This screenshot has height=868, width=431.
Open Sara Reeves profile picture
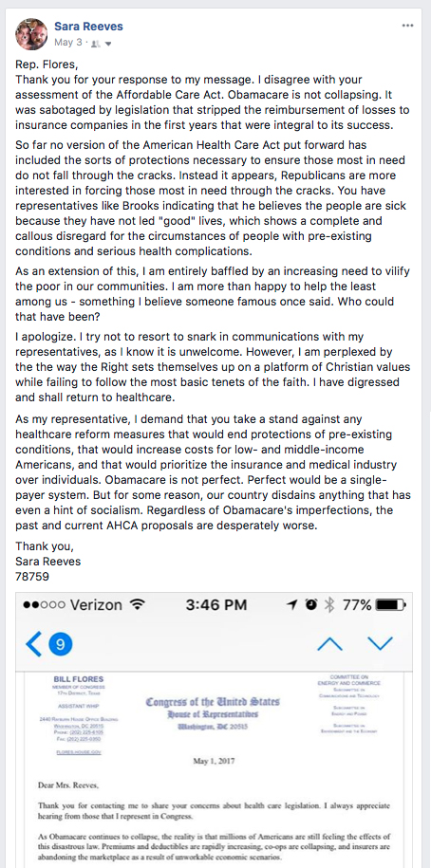(x=31, y=33)
